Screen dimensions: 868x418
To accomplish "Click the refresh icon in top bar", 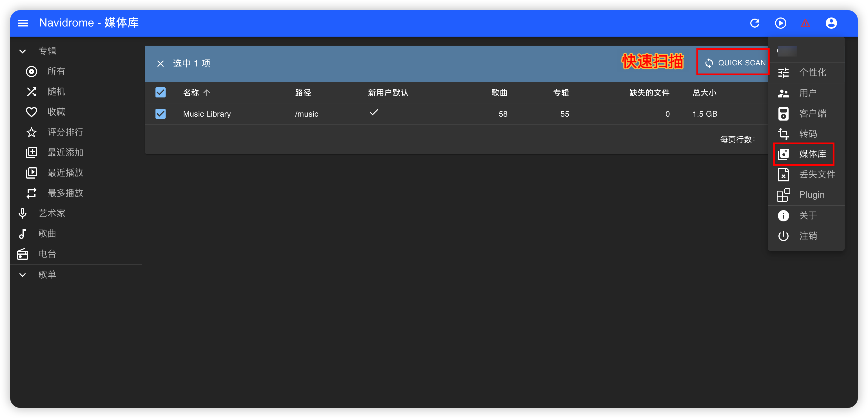I will [755, 23].
